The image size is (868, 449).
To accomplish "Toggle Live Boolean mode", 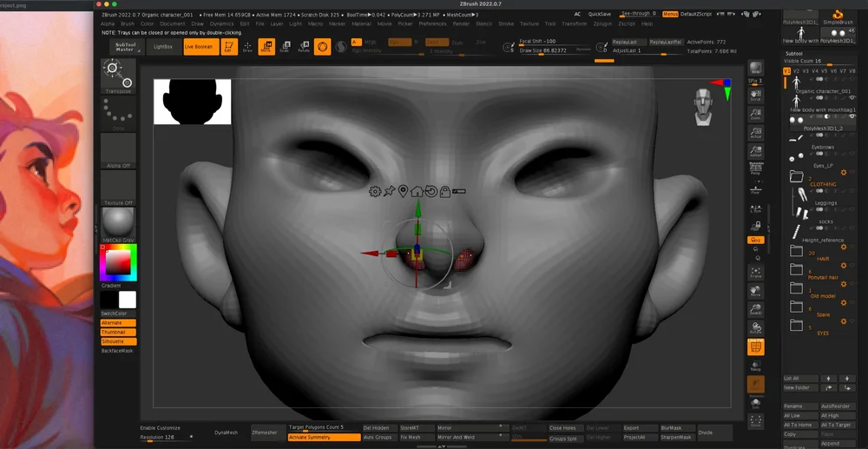I will (x=201, y=47).
